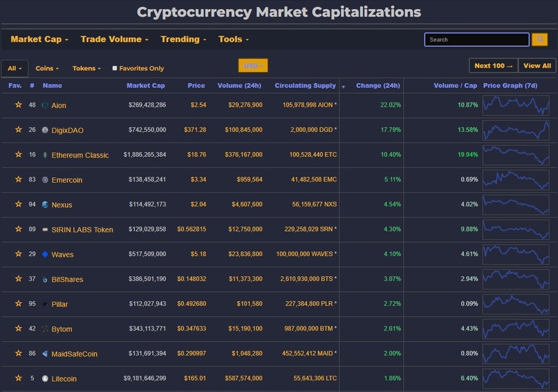Open Bytom's 7-day price graph
The height and width of the screenshot is (392, 558).
click(x=515, y=329)
